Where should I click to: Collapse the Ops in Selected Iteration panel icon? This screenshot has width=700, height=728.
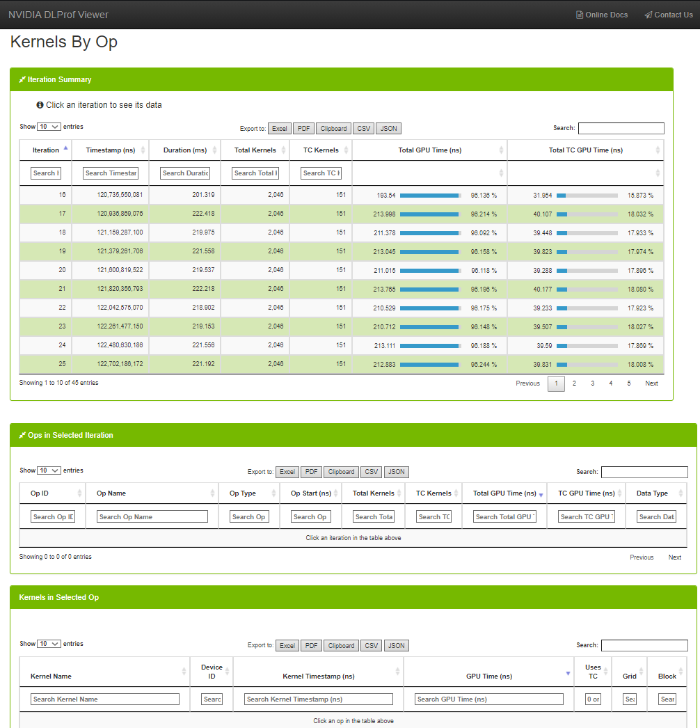(22, 435)
